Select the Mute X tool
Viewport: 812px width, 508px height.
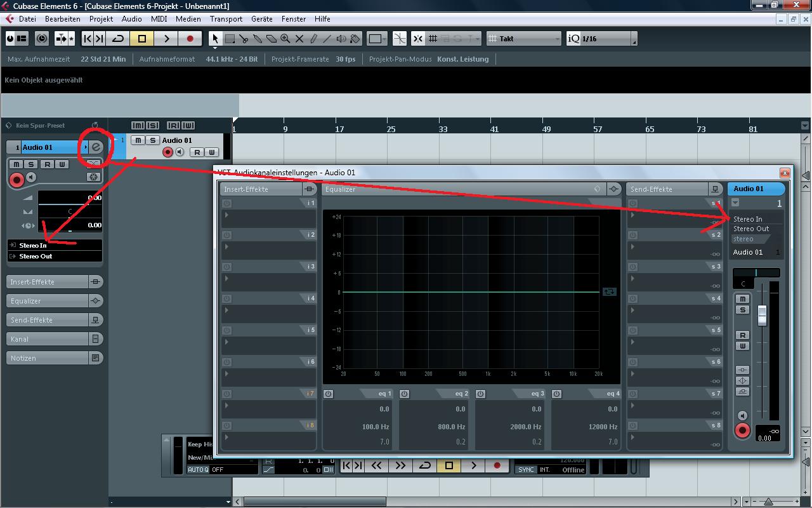pos(299,39)
